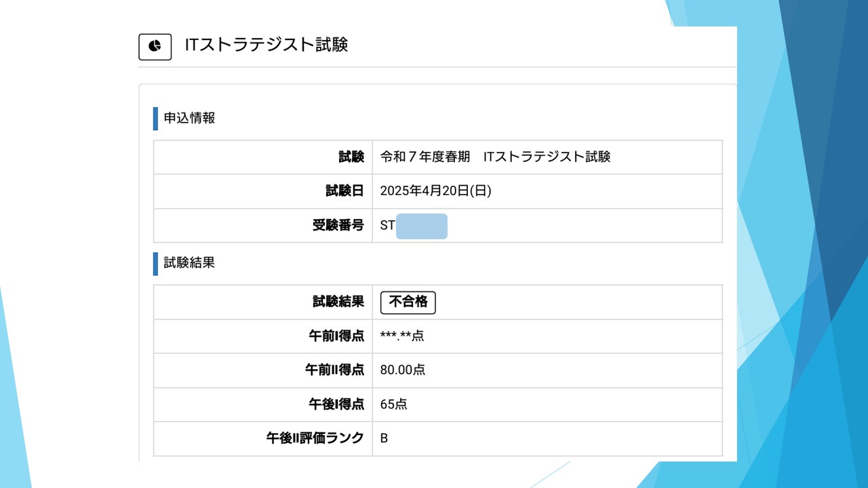Screen dimensions: 868x488
Task: Click the 受験番号 row label
Action: [338, 226]
